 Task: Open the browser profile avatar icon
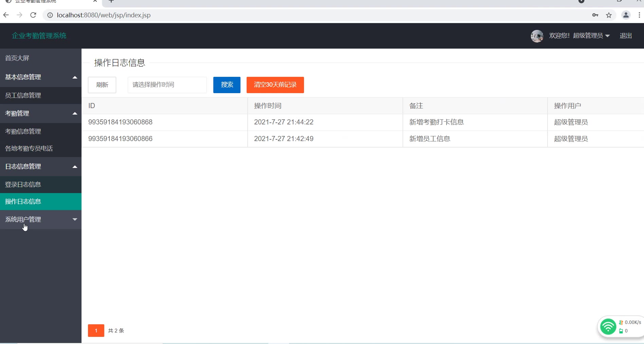(626, 15)
